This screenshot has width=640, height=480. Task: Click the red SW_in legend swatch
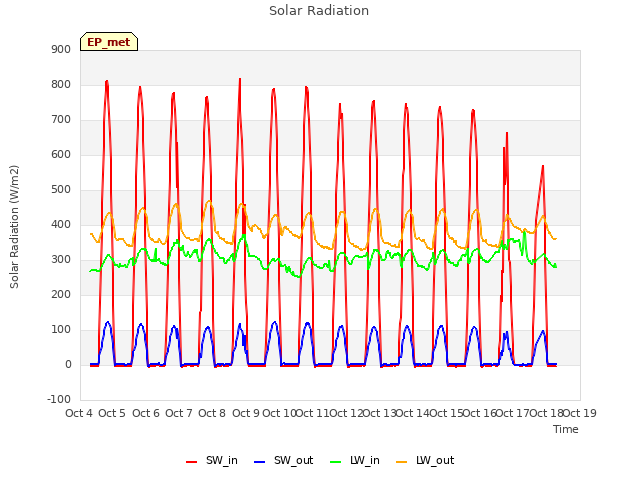191,462
